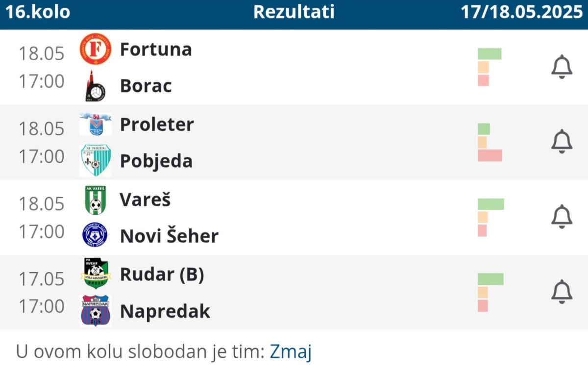The image size is (588, 374).
Task: Select the 16.kolo round label
Action: [x=38, y=12]
